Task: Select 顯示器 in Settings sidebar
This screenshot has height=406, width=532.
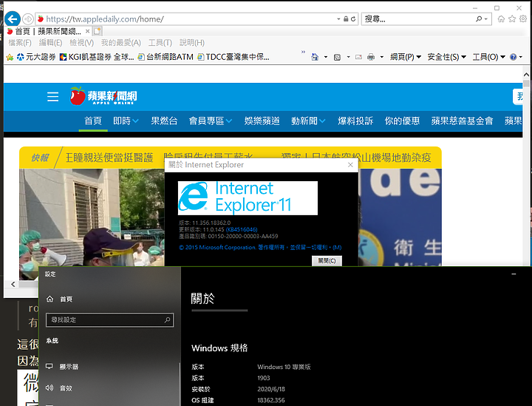Action: tap(62, 367)
